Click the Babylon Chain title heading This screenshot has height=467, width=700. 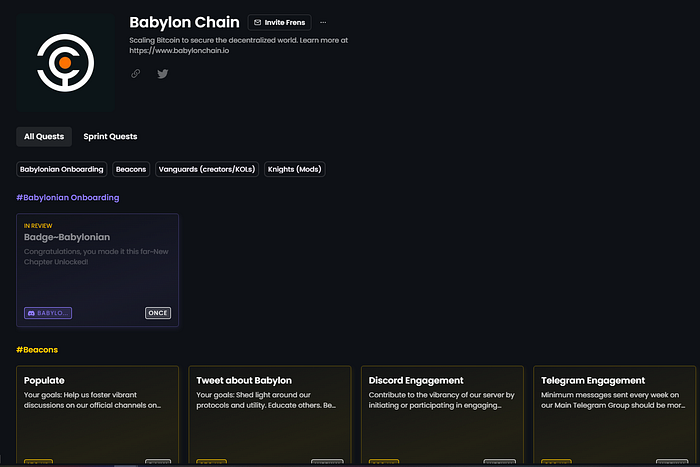click(x=184, y=22)
